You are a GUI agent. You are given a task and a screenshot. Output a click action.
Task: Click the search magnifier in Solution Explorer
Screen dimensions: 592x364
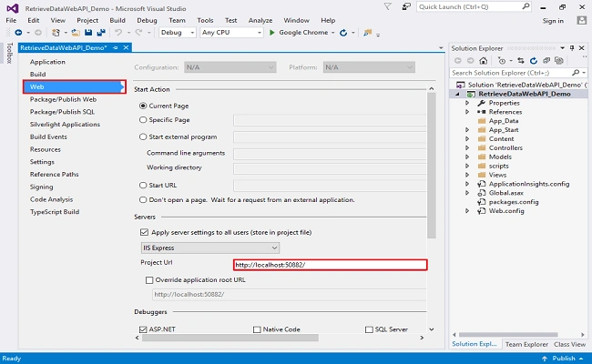tap(576, 73)
